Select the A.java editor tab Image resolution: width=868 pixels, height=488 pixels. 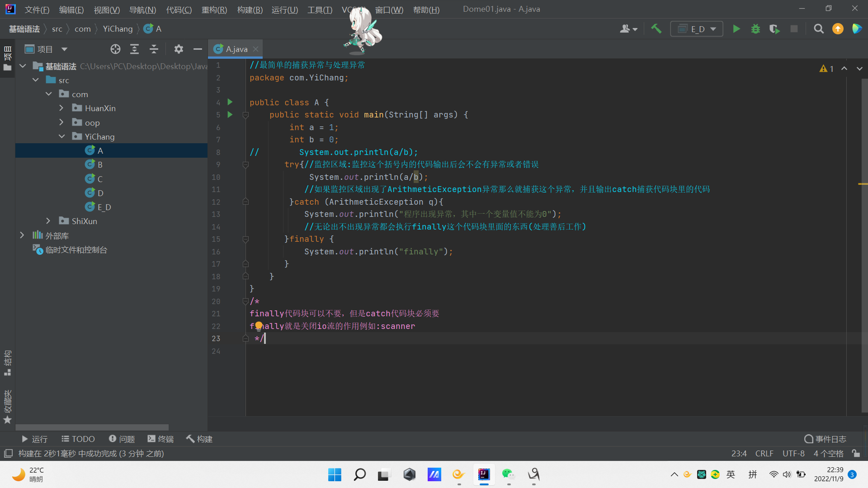pyautogui.click(x=236, y=49)
